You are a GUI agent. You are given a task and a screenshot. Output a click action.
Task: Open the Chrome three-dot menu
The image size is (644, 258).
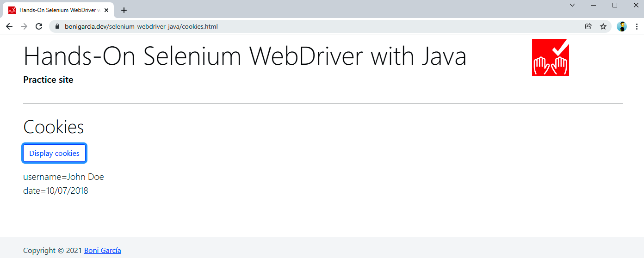tap(637, 26)
